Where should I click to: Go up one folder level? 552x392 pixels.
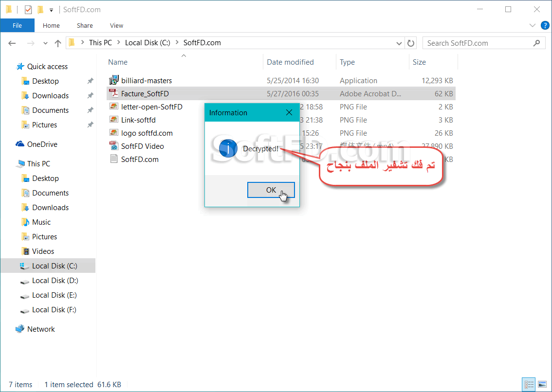pos(58,43)
